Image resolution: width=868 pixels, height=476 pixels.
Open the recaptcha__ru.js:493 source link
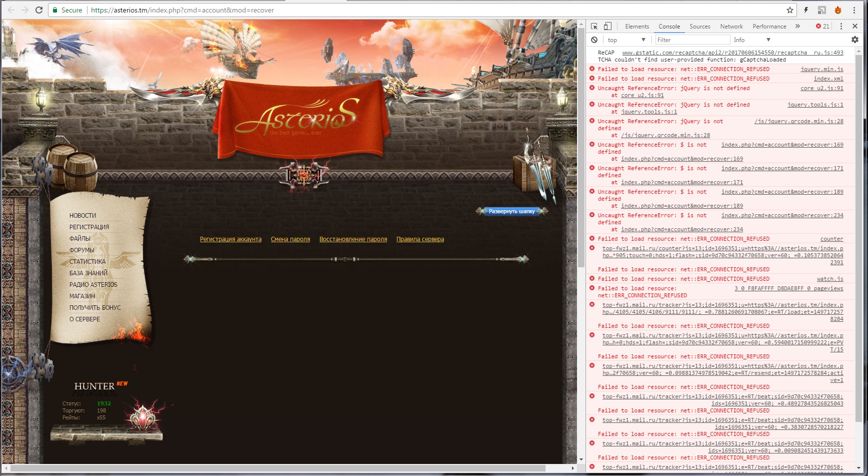[x=732, y=53]
